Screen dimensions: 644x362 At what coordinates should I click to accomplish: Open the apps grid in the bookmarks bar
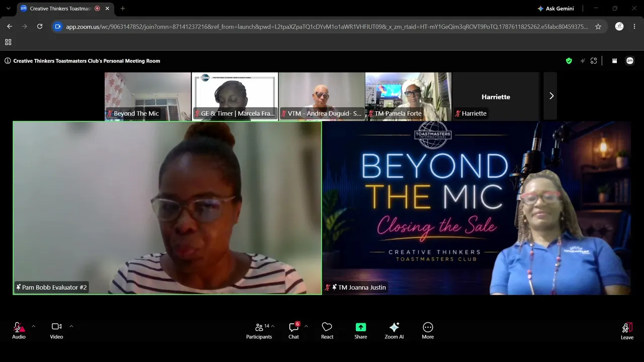click(8, 42)
